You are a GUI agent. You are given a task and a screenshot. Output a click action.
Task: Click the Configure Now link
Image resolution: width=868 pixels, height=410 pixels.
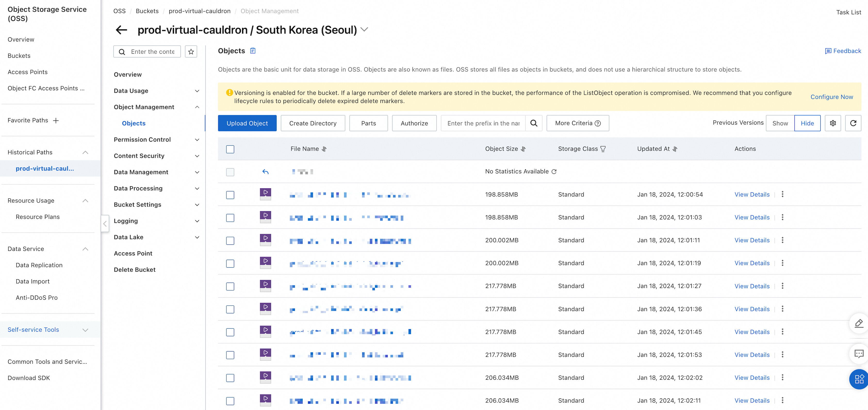coord(832,97)
